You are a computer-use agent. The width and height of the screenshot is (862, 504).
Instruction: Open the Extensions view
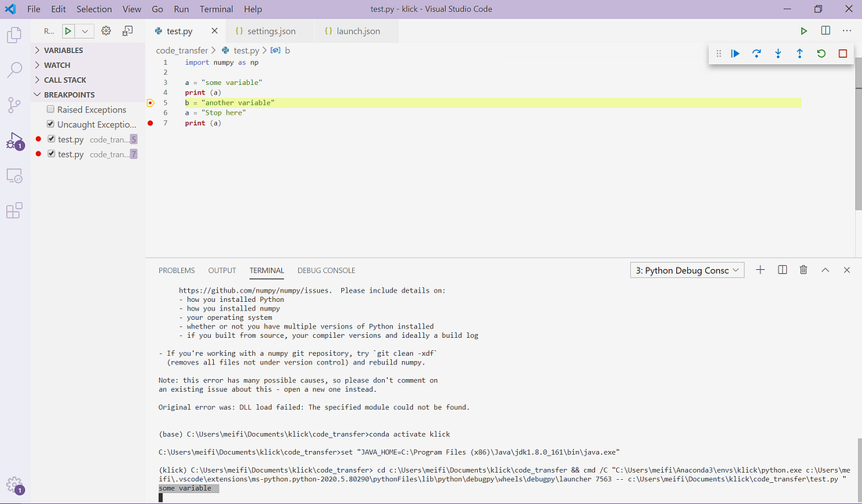(13, 210)
